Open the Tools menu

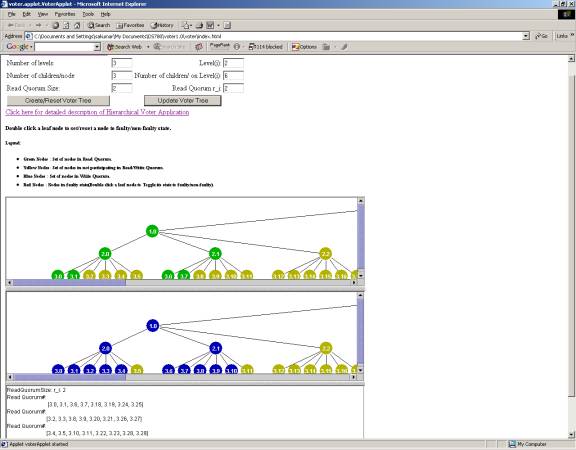click(88, 14)
